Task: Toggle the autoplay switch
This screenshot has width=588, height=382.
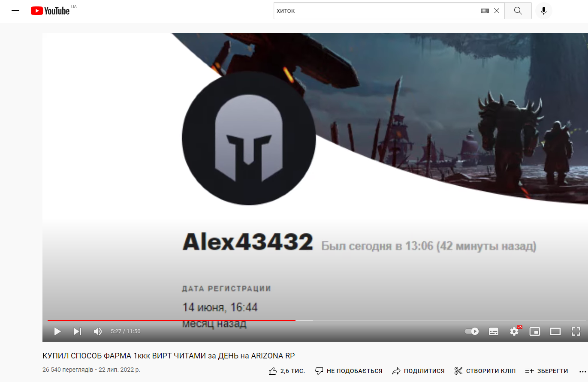Action: 472,331
